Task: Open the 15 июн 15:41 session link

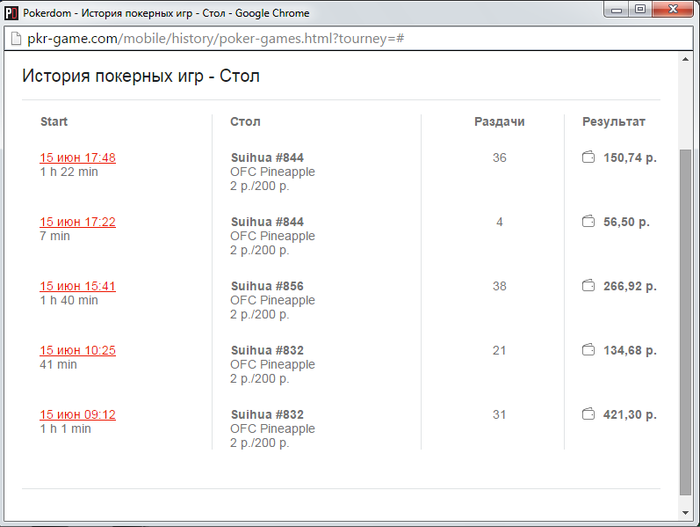Action: coord(78,286)
